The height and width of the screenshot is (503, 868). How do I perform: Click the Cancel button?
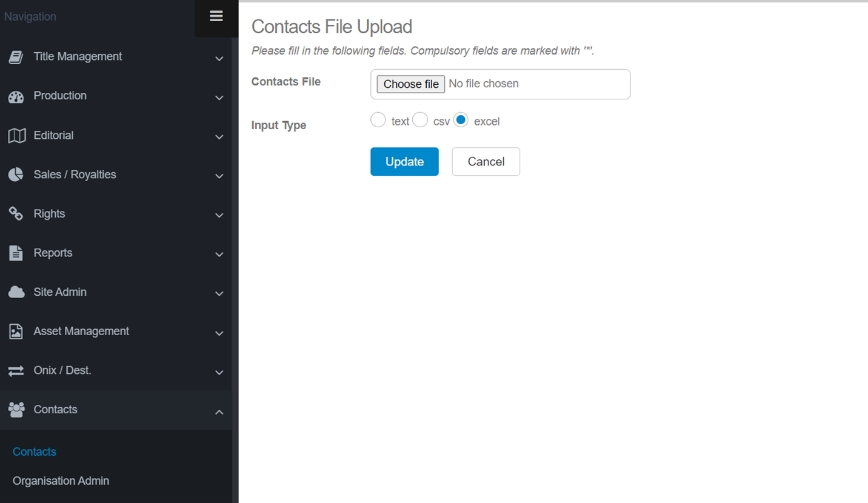(x=486, y=161)
